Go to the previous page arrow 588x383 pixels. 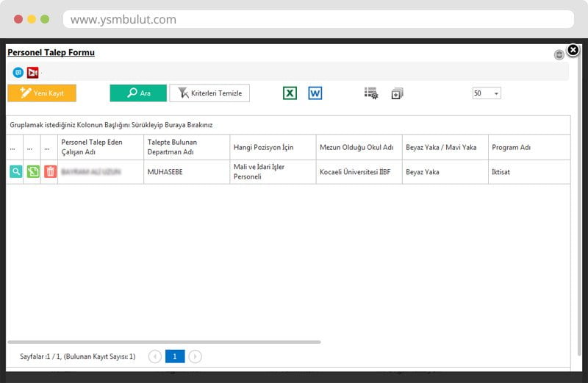click(155, 357)
